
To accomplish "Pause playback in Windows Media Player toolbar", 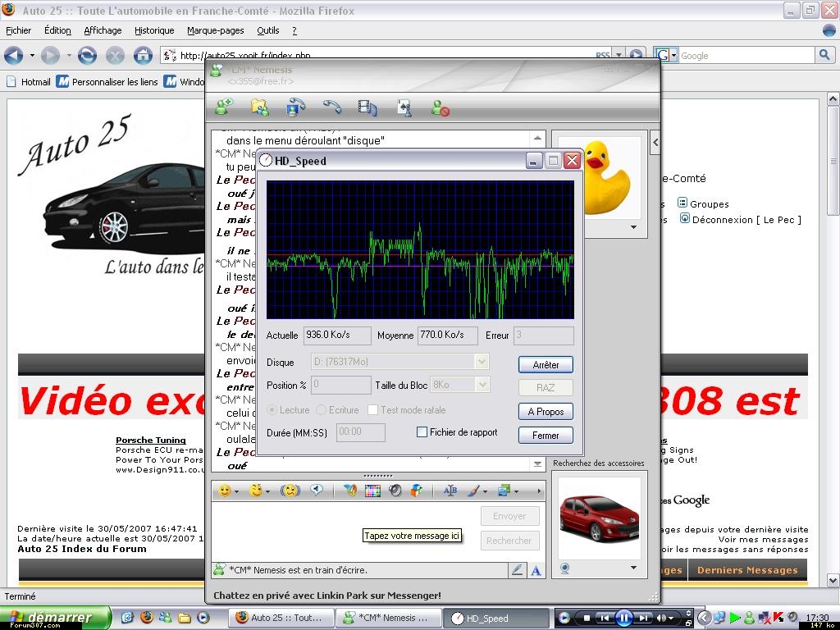I will (623, 618).
